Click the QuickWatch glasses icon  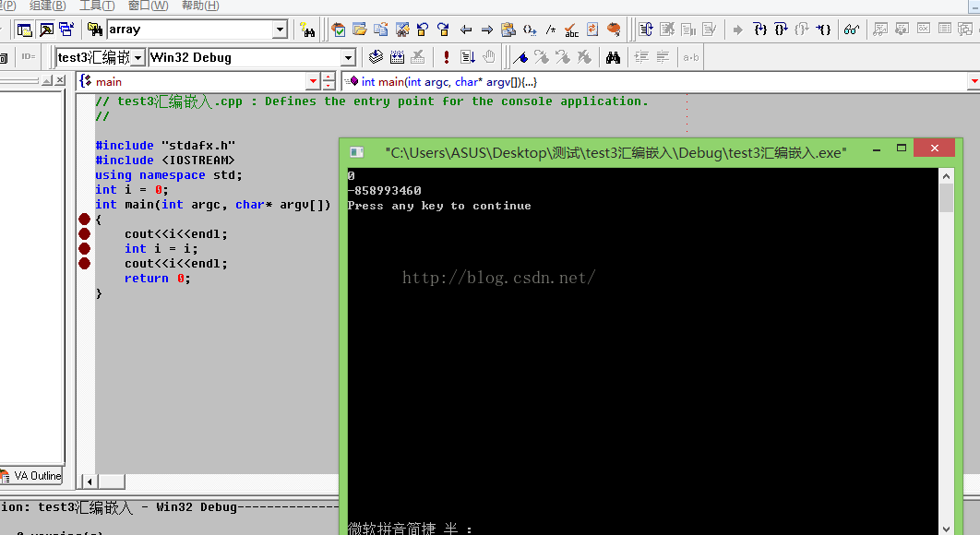coord(851,30)
